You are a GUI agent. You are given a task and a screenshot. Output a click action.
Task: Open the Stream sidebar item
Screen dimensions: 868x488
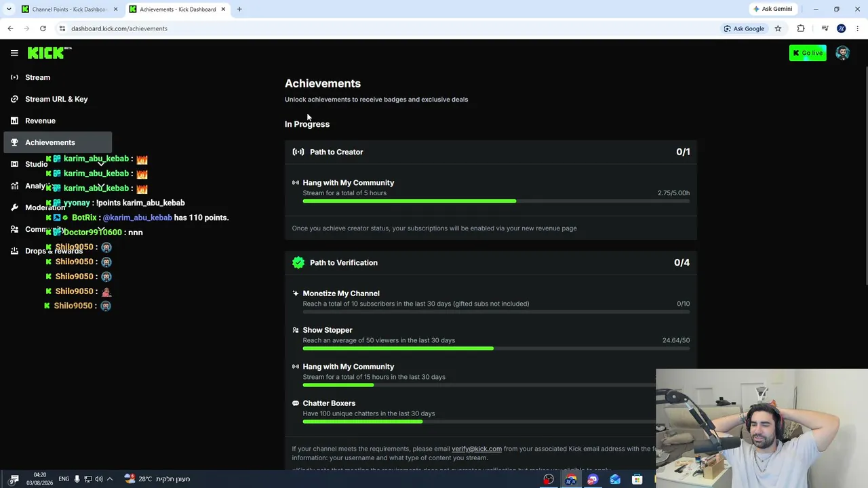tap(58, 77)
